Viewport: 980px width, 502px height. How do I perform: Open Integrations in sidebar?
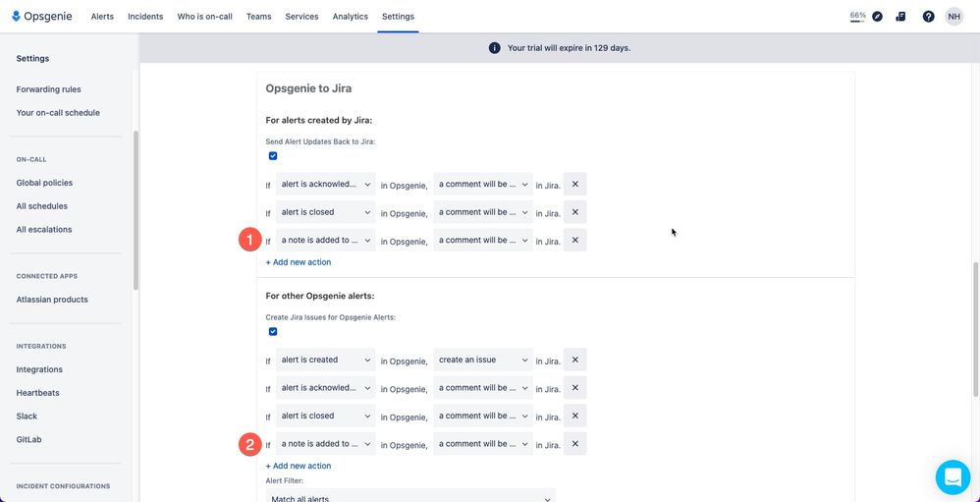(39, 369)
